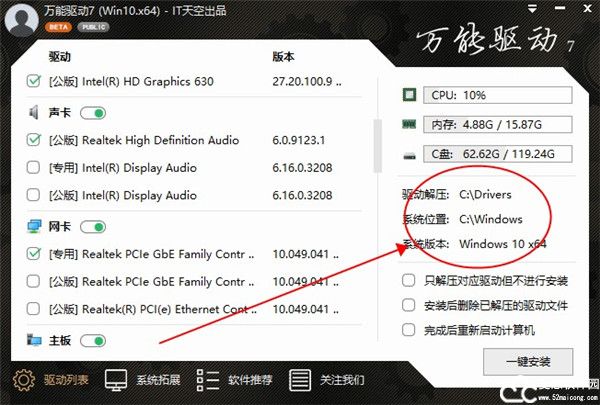Click the 系统版本 Windows 10 x64 text
600x405 pixels.
coord(503,244)
